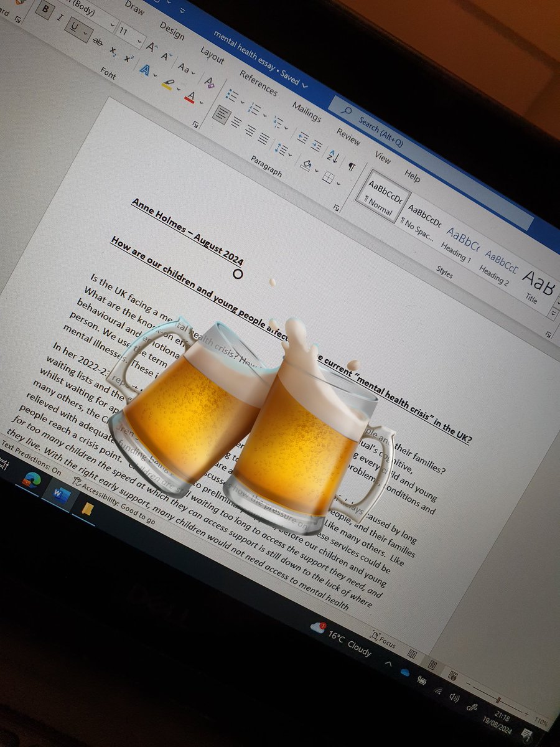Image resolution: width=560 pixels, height=747 pixels.
Task: Apply borders to paragraph
Action: 328,177
